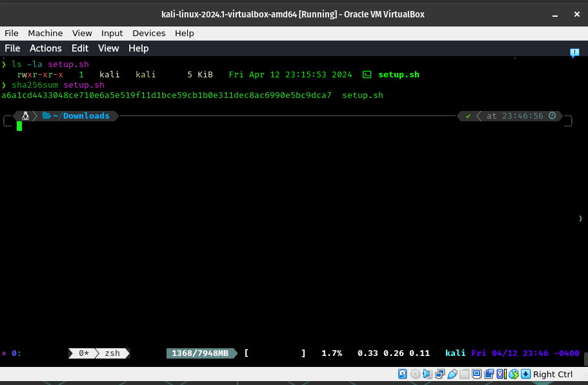Image resolution: width=588 pixels, height=385 pixels.
Task: Click the audio status icon
Action: tap(427, 374)
